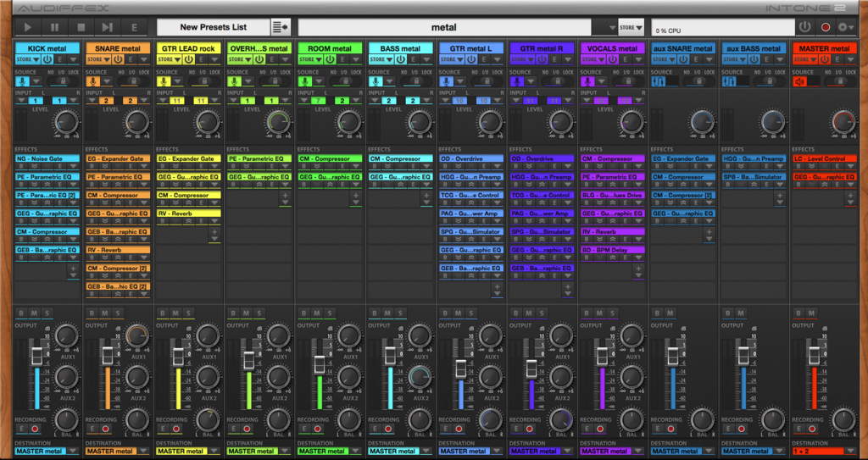Toggle the power button on GTR LEAD rock
The width and height of the screenshot is (868, 460).
(x=190, y=60)
